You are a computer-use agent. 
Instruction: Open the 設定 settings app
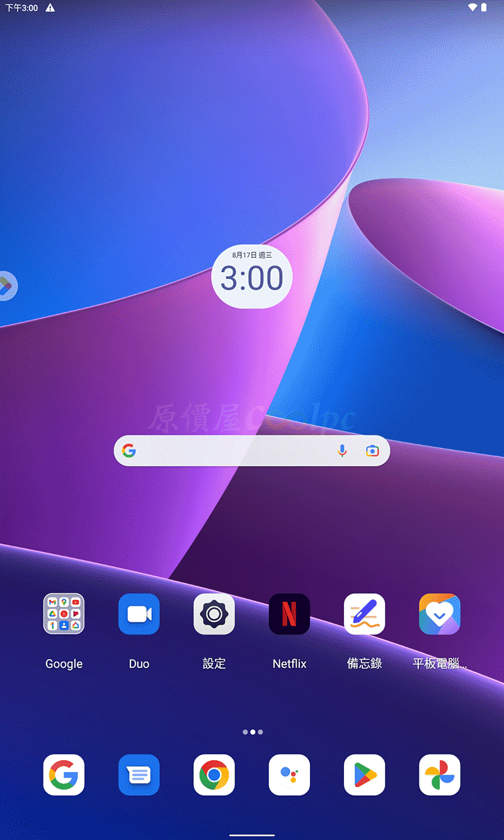[x=214, y=614]
